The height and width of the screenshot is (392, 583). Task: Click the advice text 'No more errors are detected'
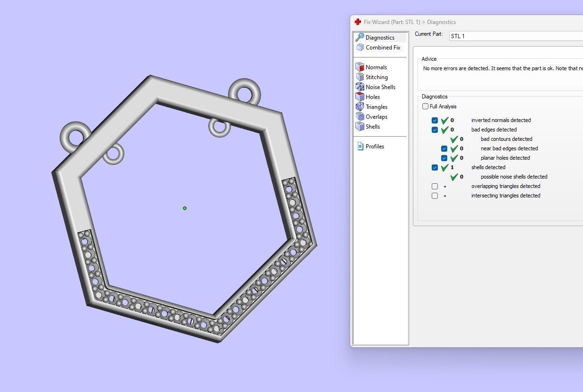[x=456, y=68]
